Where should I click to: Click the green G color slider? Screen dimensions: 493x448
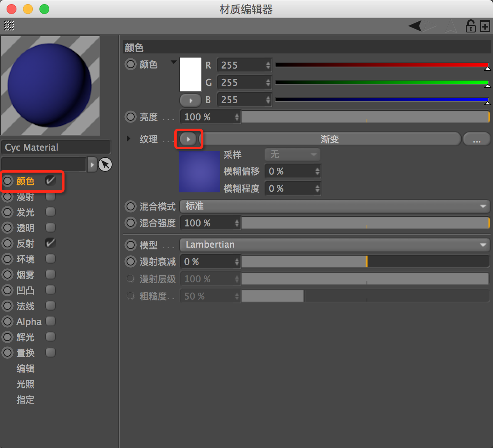(x=382, y=82)
